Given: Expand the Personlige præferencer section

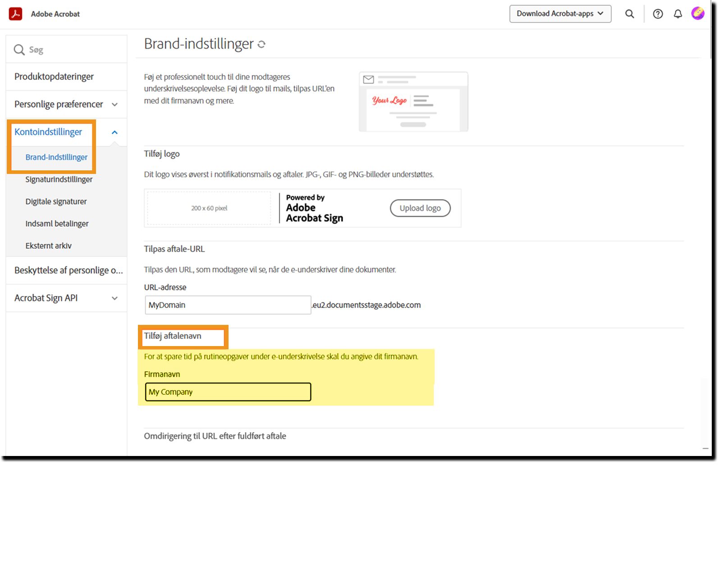Looking at the screenshot, I should point(114,105).
